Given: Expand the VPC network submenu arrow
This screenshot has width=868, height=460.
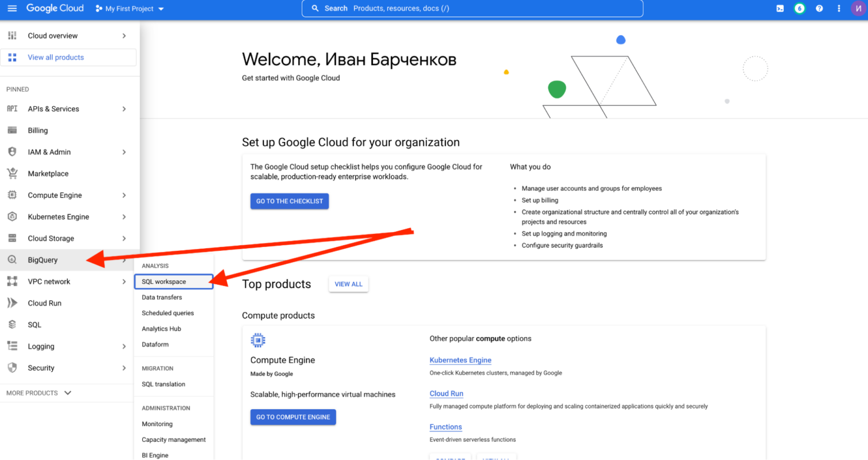Looking at the screenshot, I should coord(124,281).
